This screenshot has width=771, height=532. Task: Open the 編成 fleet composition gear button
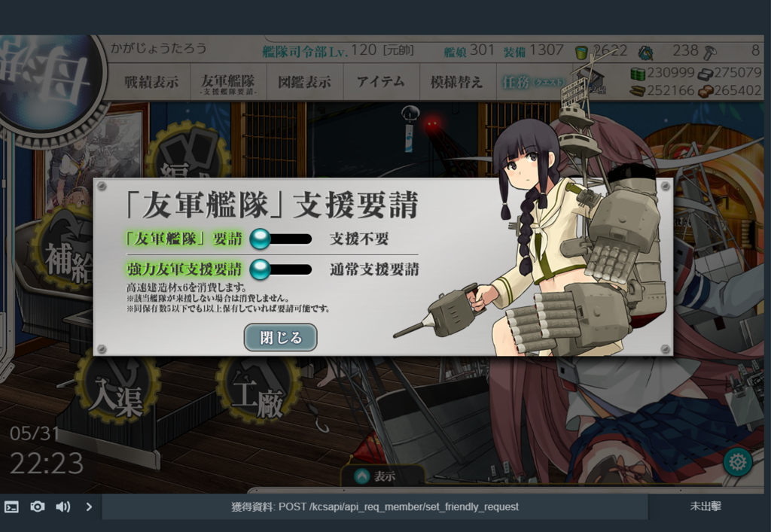click(x=187, y=151)
